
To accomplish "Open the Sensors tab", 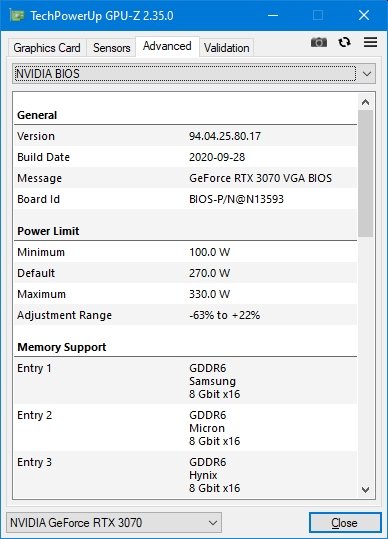I will click(x=111, y=48).
